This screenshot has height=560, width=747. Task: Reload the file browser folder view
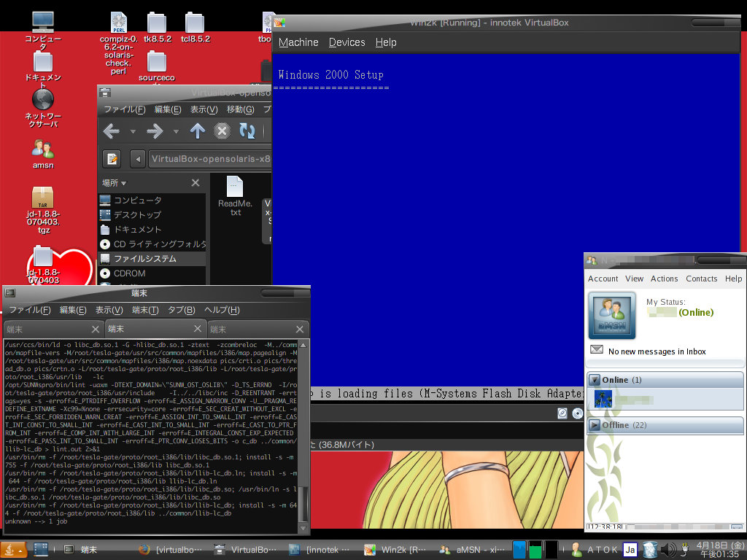tap(247, 131)
